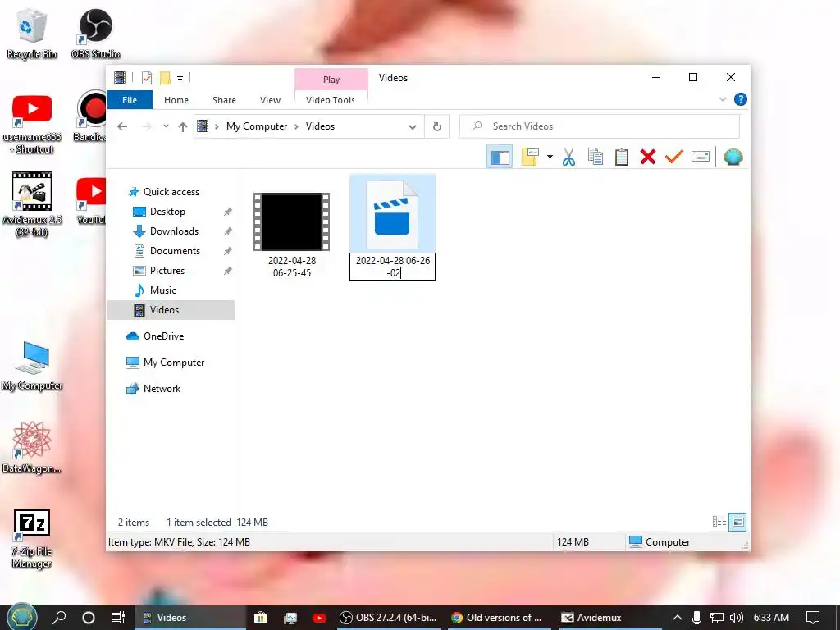Unpin Pictures using its pin icon

click(x=228, y=271)
